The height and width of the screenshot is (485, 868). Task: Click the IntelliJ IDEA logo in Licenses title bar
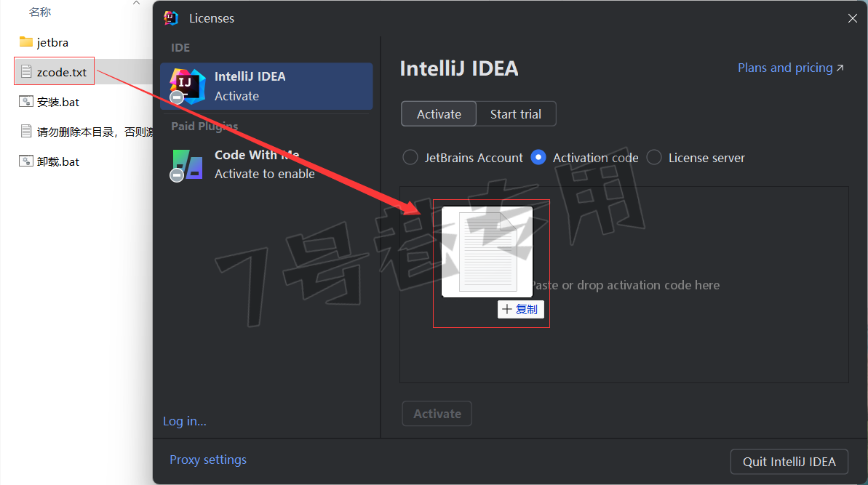point(171,18)
